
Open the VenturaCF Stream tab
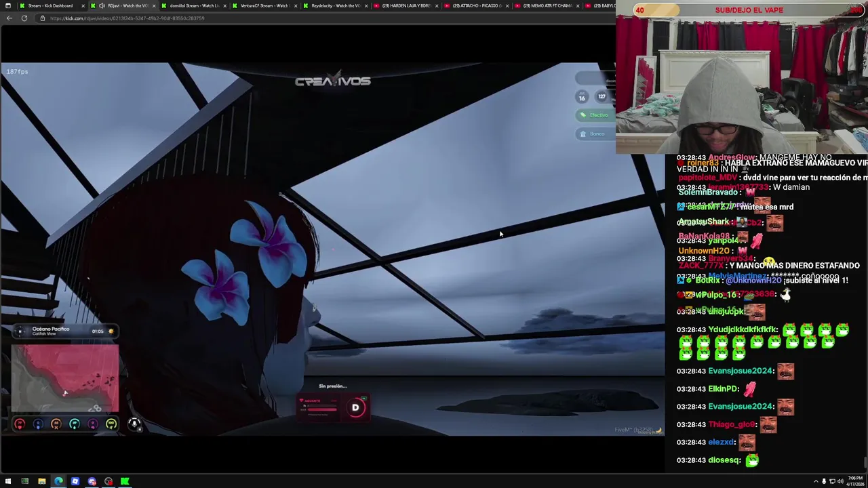264,5
